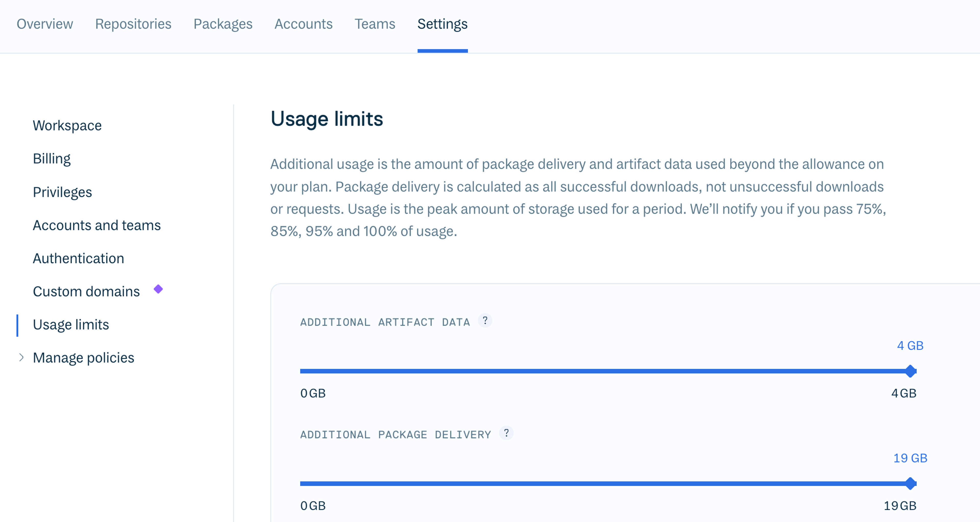Open the Overview tab
Viewport: 980px width, 522px height.
(x=45, y=24)
